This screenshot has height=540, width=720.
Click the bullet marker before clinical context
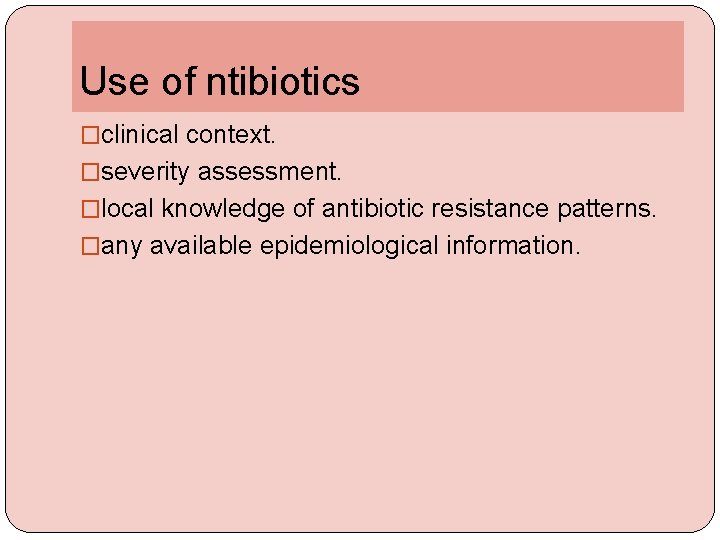tap(90, 135)
